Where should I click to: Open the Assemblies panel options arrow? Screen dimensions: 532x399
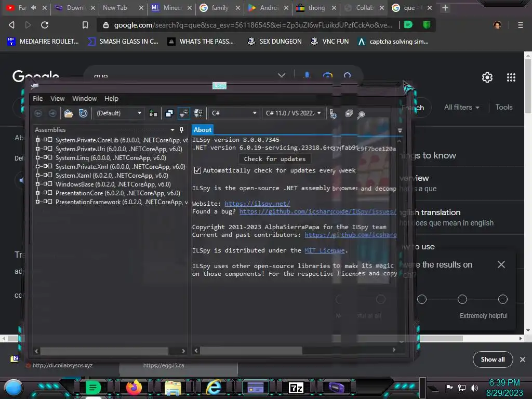point(172,130)
